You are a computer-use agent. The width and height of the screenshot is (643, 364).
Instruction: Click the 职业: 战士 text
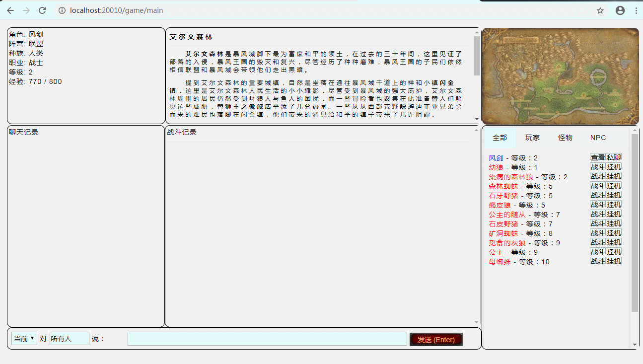pyautogui.click(x=26, y=63)
